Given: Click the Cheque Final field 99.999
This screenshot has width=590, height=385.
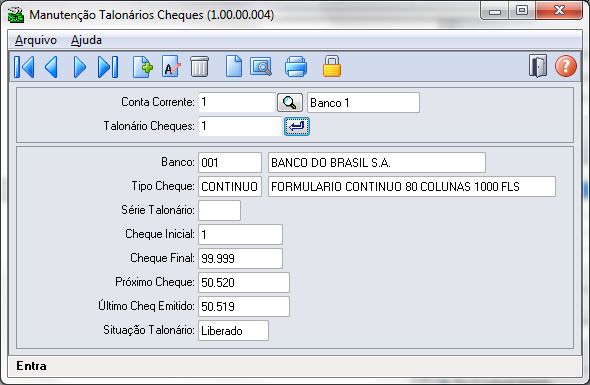Looking at the screenshot, I should click(240, 259).
